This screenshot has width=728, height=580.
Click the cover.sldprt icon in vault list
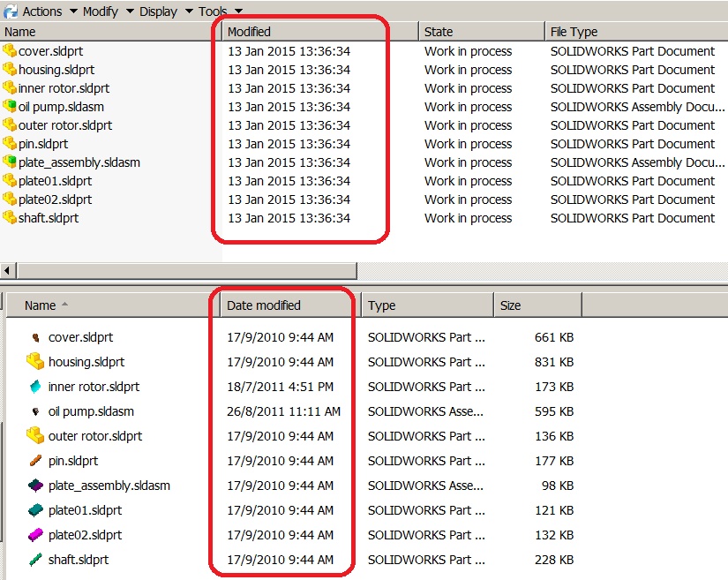pyautogui.click(x=10, y=50)
